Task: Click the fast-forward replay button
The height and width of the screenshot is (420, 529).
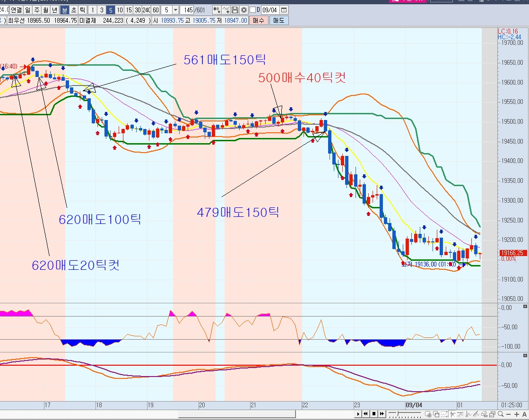Action: coord(382,414)
